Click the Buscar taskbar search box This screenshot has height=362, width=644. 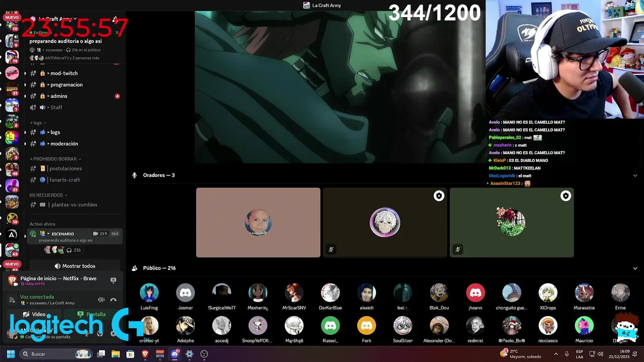coord(56,354)
